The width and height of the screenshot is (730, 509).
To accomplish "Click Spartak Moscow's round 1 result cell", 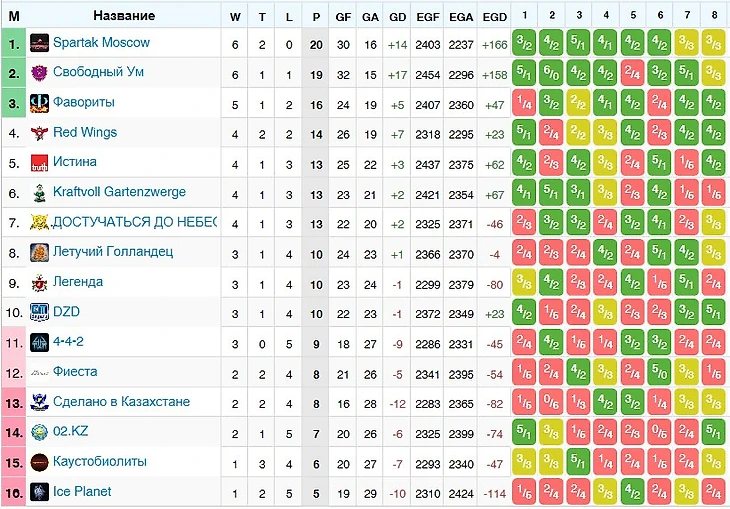I will pos(524,43).
